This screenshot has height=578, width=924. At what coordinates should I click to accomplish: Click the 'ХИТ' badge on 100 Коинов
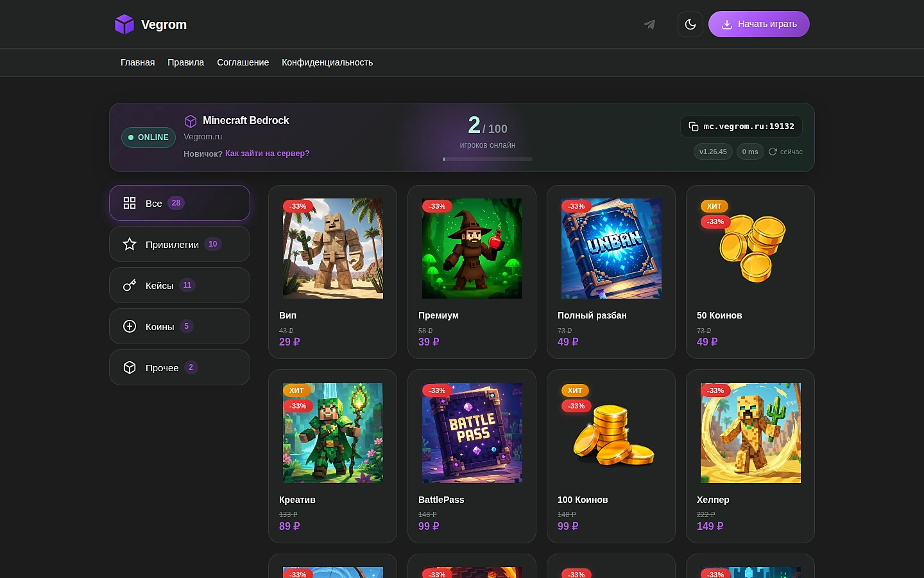coord(575,390)
